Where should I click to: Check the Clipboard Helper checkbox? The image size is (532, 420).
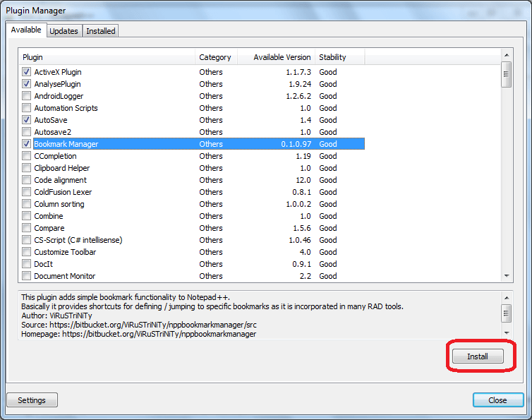(27, 168)
